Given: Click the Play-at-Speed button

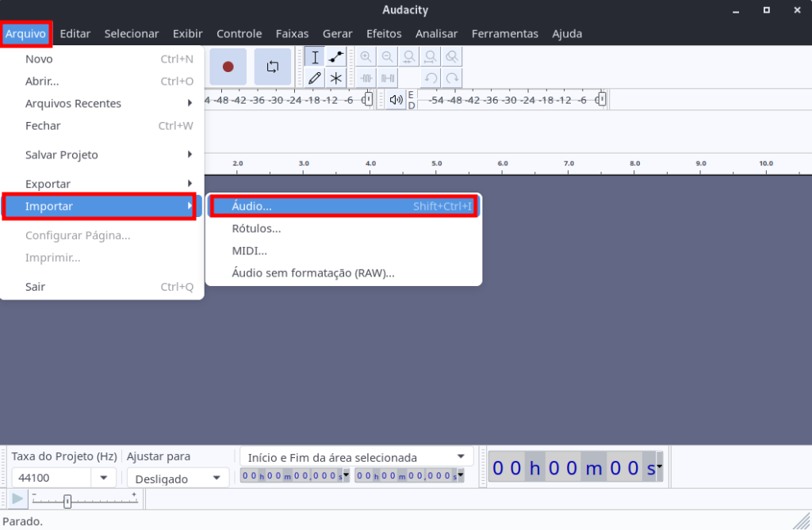Looking at the screenshot, I should coord(17,499).
